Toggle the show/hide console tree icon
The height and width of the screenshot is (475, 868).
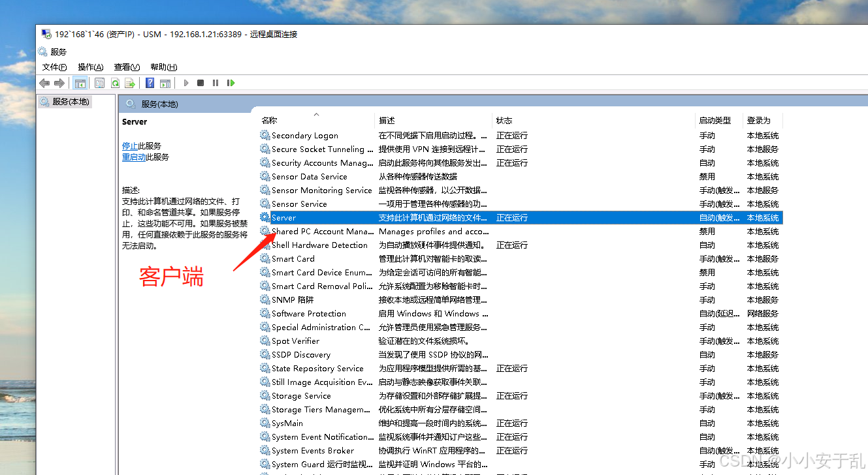(x=80, y=83)
